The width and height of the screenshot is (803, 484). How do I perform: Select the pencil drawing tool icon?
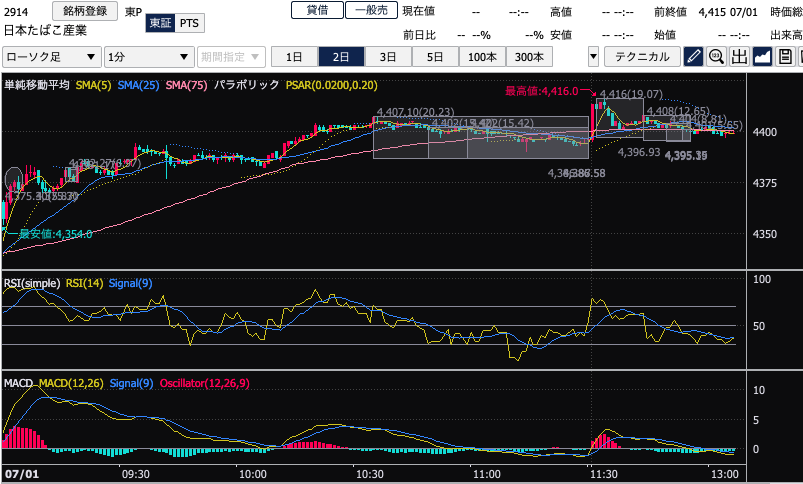click(x=694, y=57)
